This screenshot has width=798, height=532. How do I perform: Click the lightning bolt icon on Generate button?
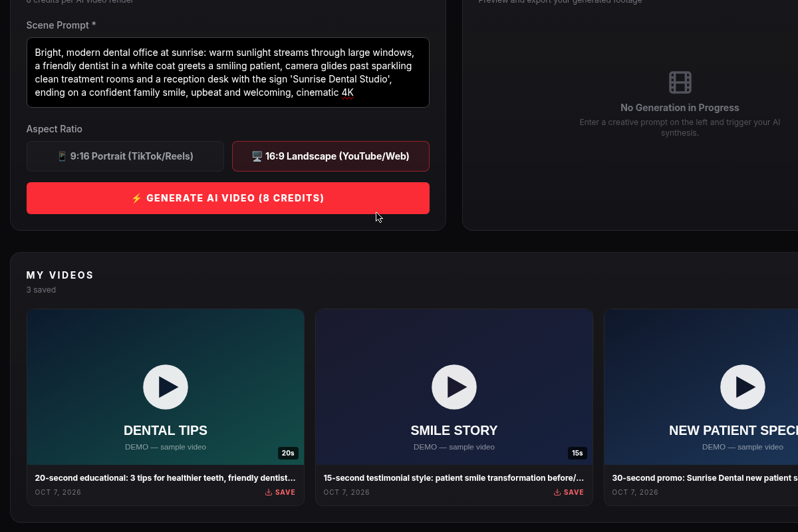pos(136,198)
